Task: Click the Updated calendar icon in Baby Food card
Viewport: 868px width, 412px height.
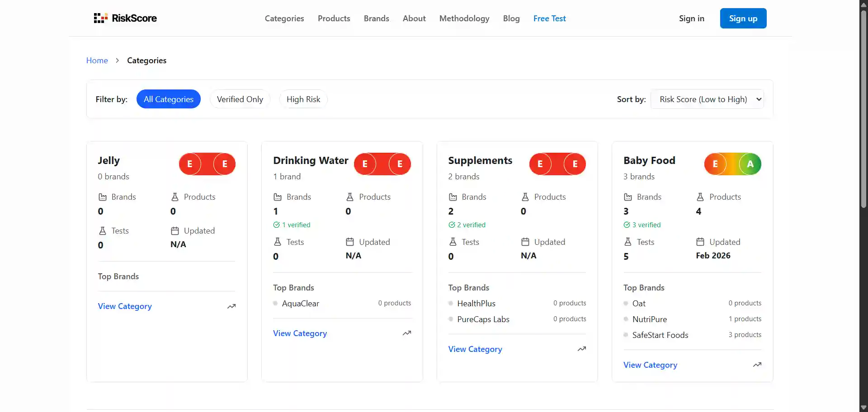Action: (700, 242)
